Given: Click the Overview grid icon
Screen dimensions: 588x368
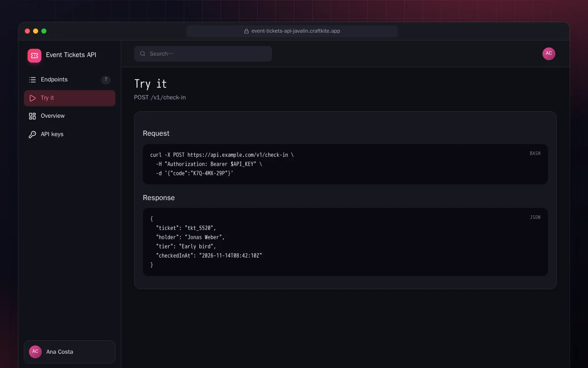Looking at the screenshot, I should [x=32, y=116].
